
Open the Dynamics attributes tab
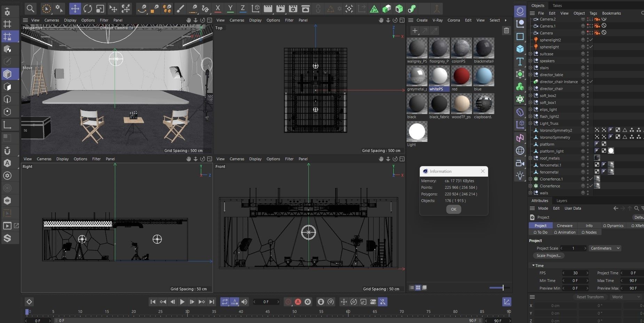point(613,226)
